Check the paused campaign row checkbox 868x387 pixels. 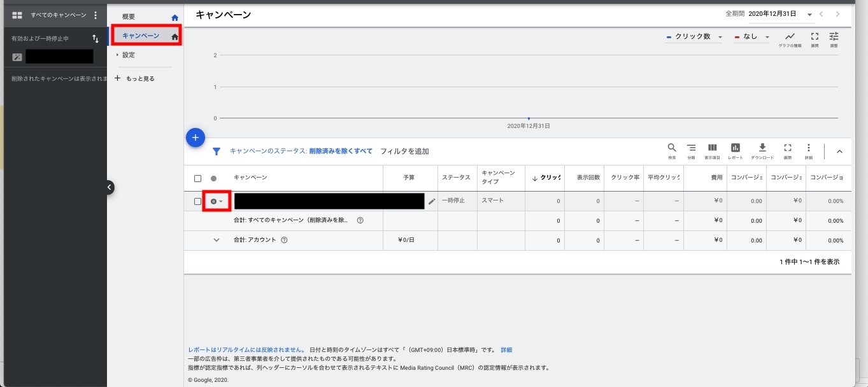click(197, 201)
